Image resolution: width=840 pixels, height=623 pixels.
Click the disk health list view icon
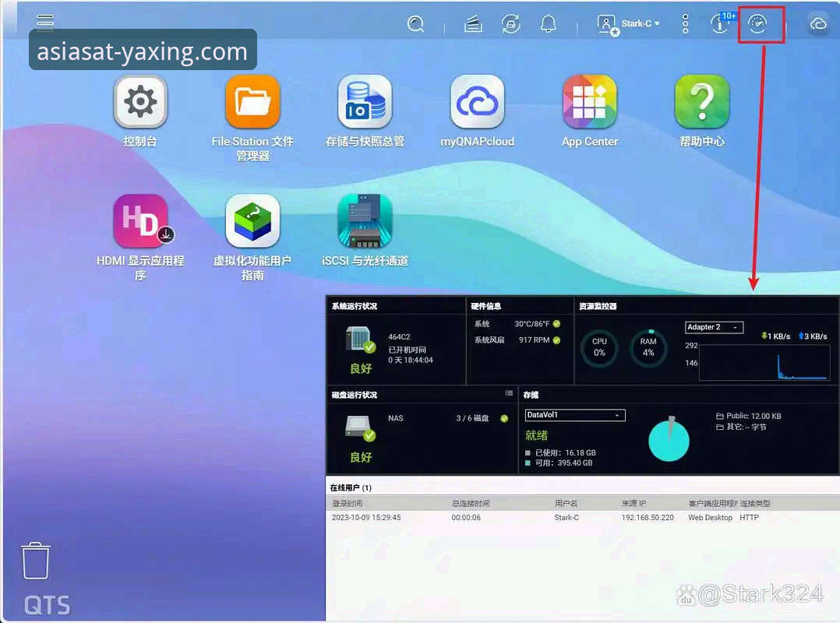(x=509, y=393)
